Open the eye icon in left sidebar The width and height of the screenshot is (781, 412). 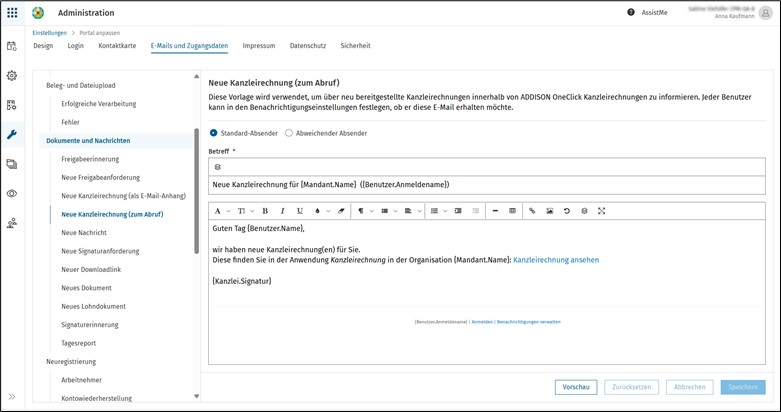tap(11, 193)
